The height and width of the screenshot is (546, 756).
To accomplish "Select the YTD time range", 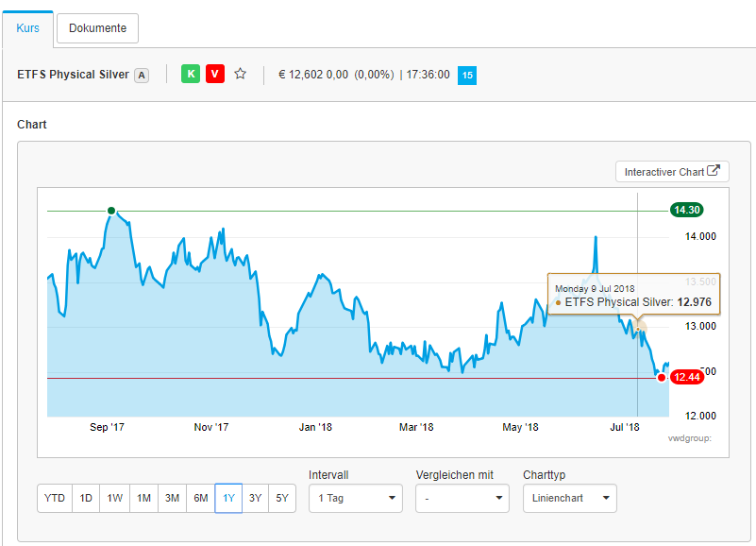I will [x=55, y=498].
